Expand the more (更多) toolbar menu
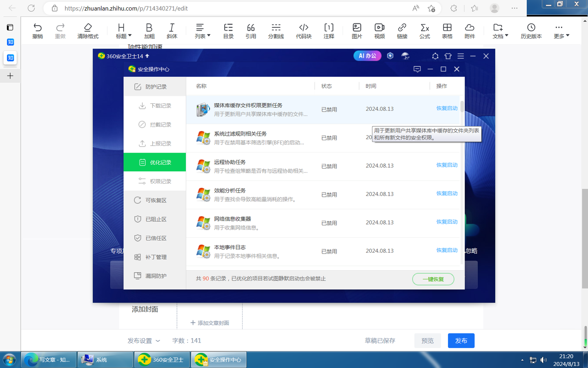588x368 pixels. click(561, 31)
